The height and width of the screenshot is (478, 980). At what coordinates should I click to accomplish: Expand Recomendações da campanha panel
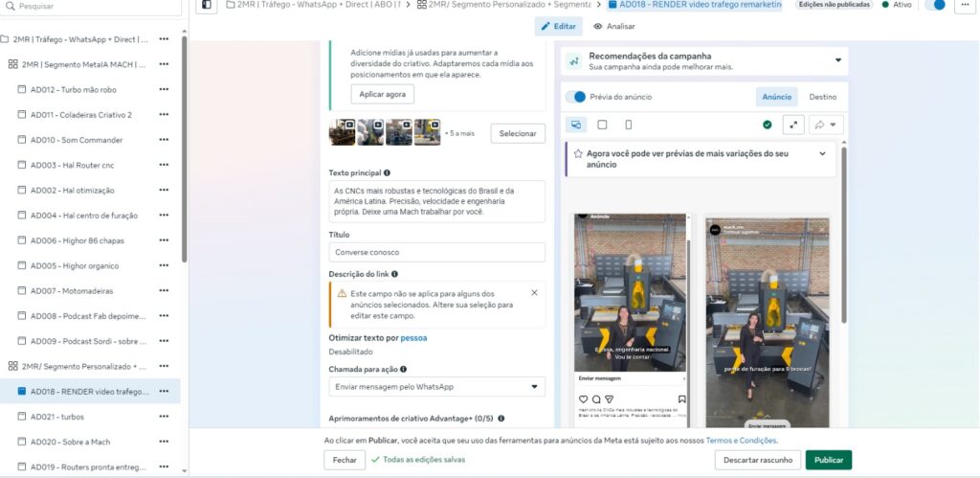pyautogui.click(x=838, y=60)
